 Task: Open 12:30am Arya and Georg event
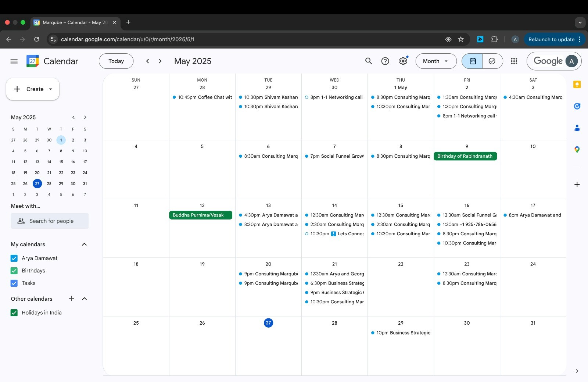click(x=334, y=274)
